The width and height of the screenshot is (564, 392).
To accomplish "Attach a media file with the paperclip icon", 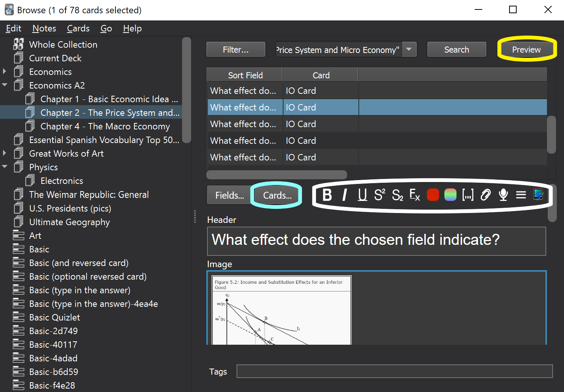I will pos(486,195).
